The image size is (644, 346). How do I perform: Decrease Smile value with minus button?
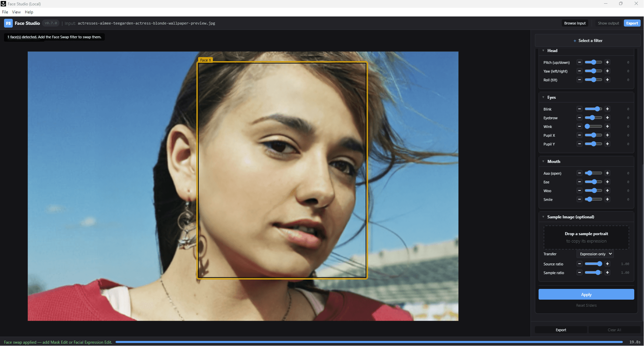point(580,200)
